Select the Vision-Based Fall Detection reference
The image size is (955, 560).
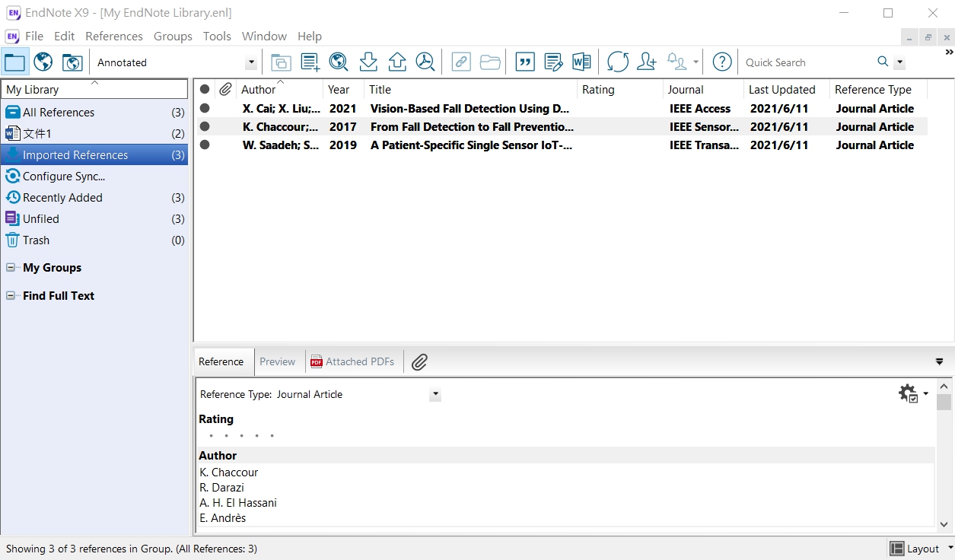click(562, 109)
